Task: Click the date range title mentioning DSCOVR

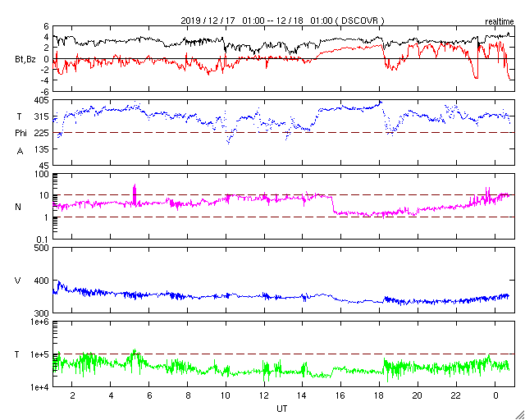Action: pyautogui.click(x=282, y=21)
